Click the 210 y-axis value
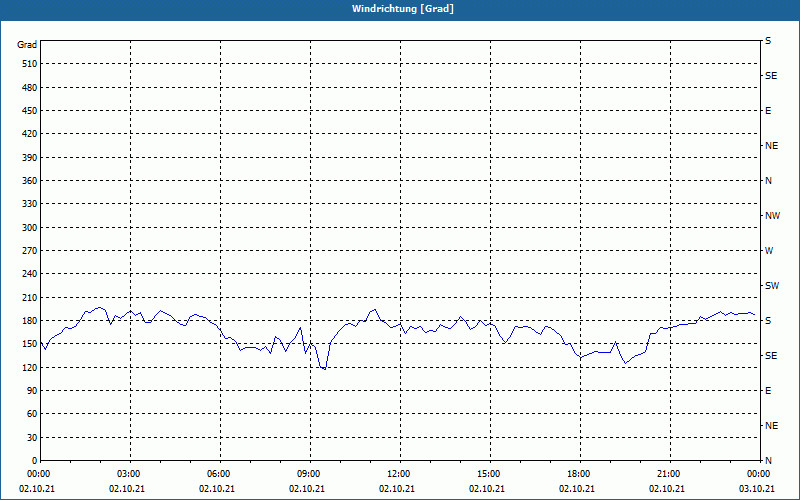 [30, 297]
